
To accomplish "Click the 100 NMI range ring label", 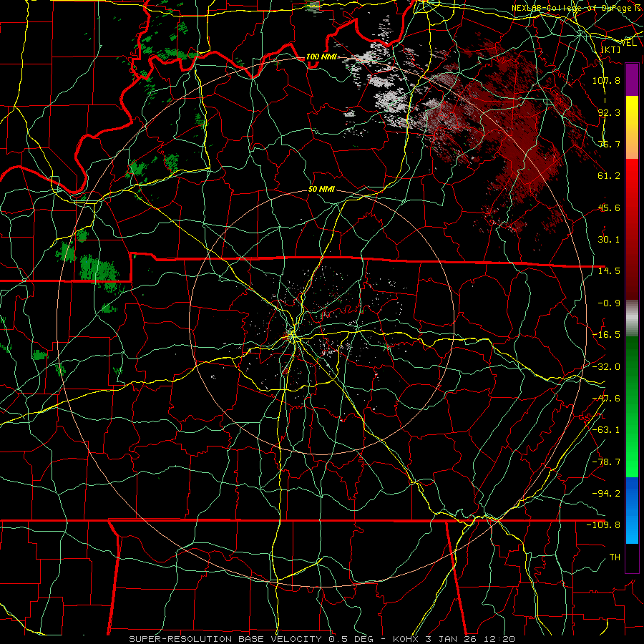I will coord(321,57).
